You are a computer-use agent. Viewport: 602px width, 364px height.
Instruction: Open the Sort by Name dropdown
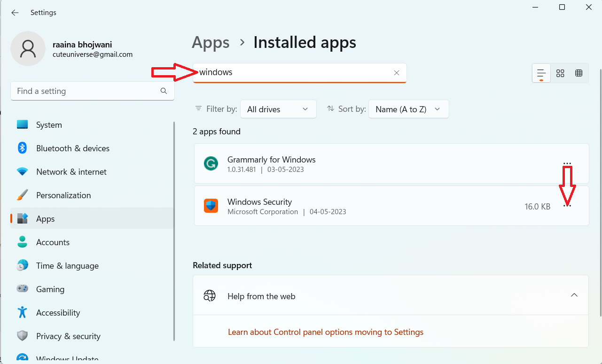(408, 109)
